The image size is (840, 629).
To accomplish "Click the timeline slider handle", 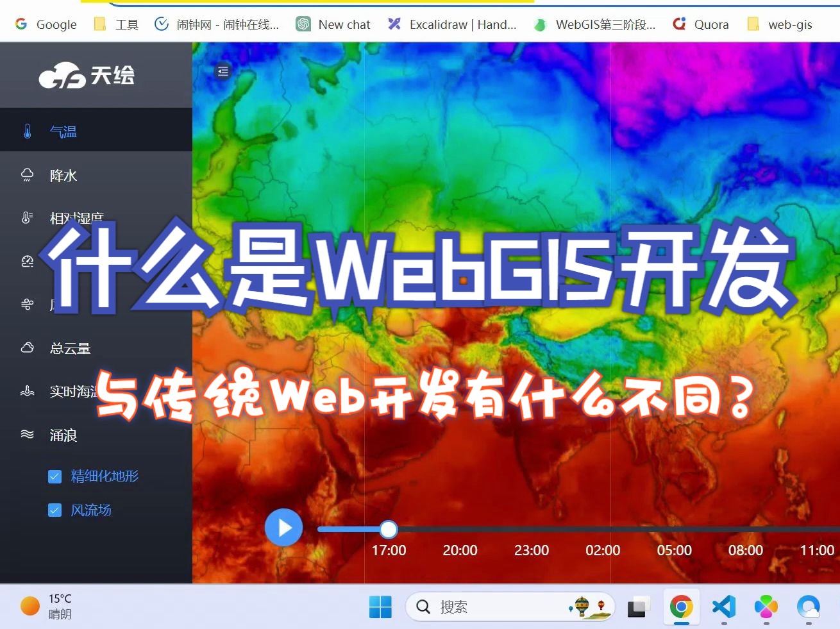I will 388,529.
